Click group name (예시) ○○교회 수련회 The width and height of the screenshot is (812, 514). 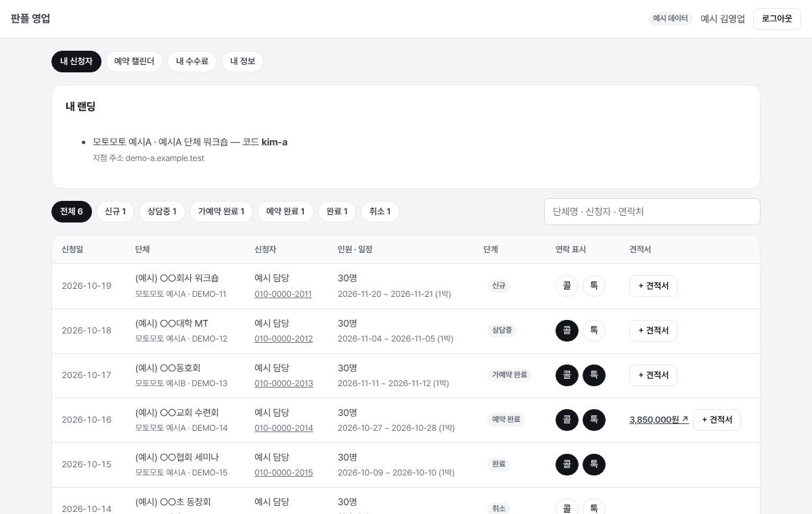(x=177, y=412)
